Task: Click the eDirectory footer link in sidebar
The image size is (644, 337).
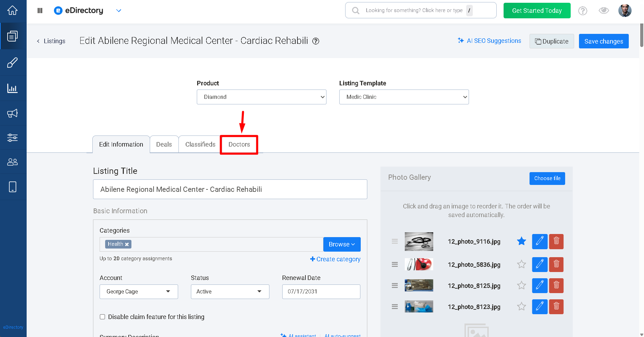Action: point(13,327)
